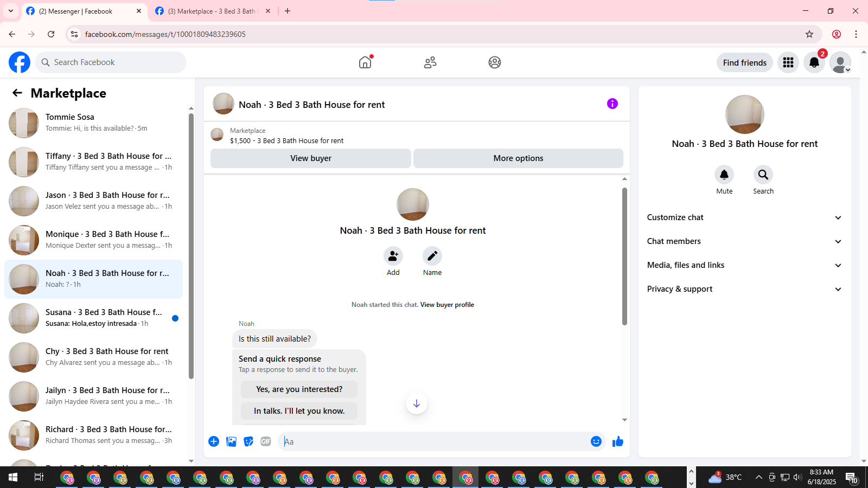Click Noah's message 'Is this still available?'
The width and height of the screenshot is (868, 488).
point(275,339)
